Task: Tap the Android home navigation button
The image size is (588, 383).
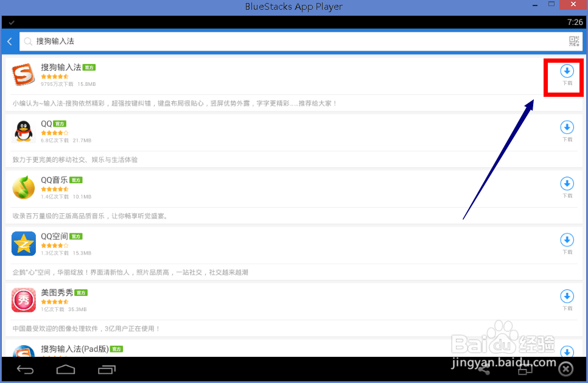Action: (x=66, y=370)
